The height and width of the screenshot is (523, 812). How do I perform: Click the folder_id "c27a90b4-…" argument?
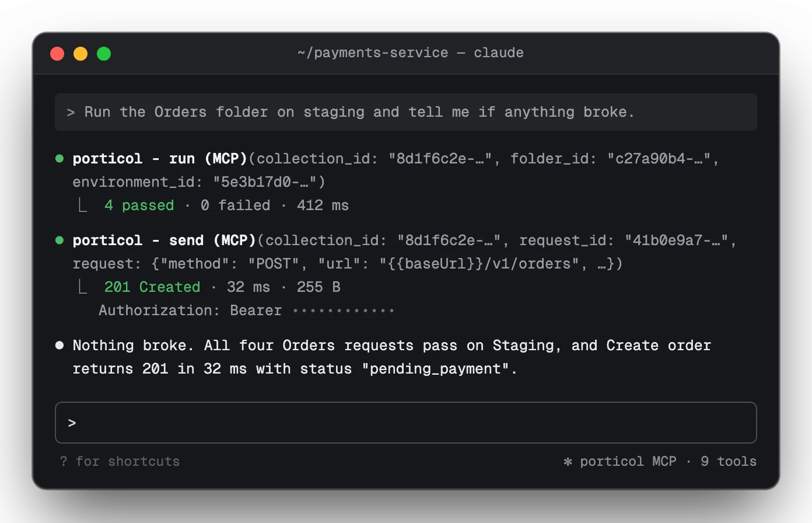[x=610, y=159]
